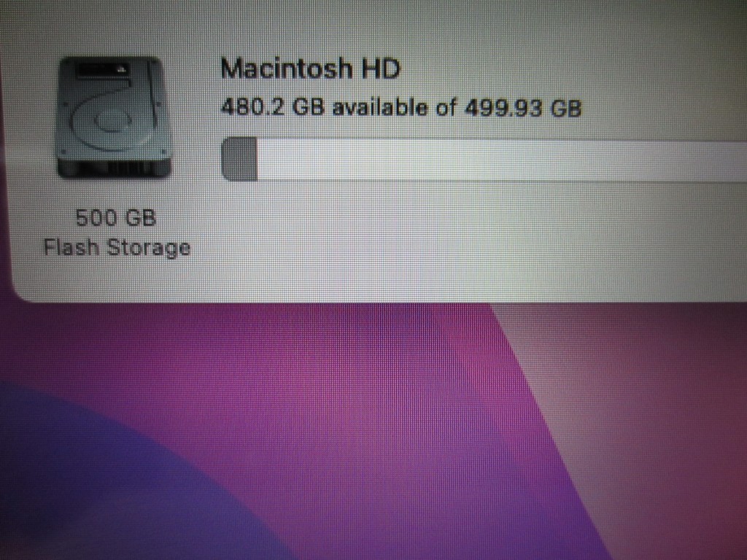Image resolution: width=747 pixels, height=560 pixels.
Task: Click the light mauve wallpaper region at right
Action: pyautogui.click(x=643, y=405)
